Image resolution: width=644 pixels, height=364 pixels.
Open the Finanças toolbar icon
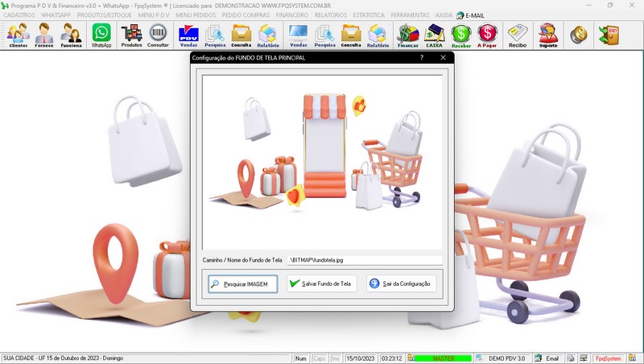[x=408, y=35]
